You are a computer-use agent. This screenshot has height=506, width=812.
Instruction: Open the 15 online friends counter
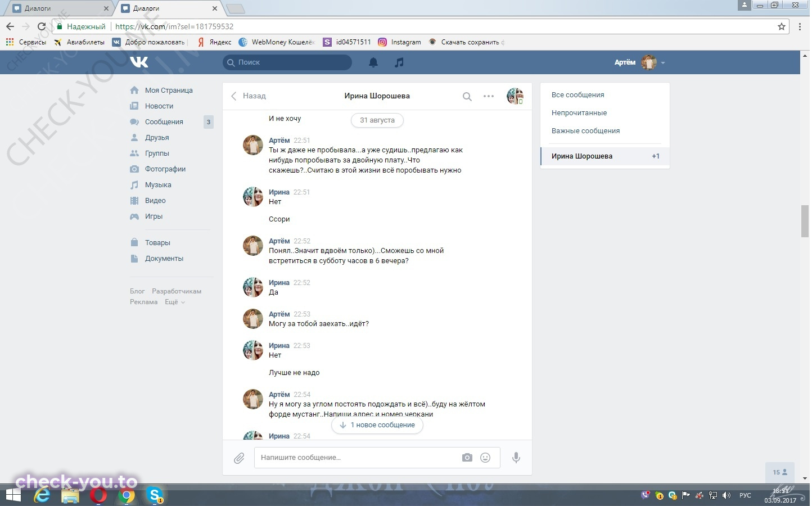pyautogui.click(x=780, y=472)
